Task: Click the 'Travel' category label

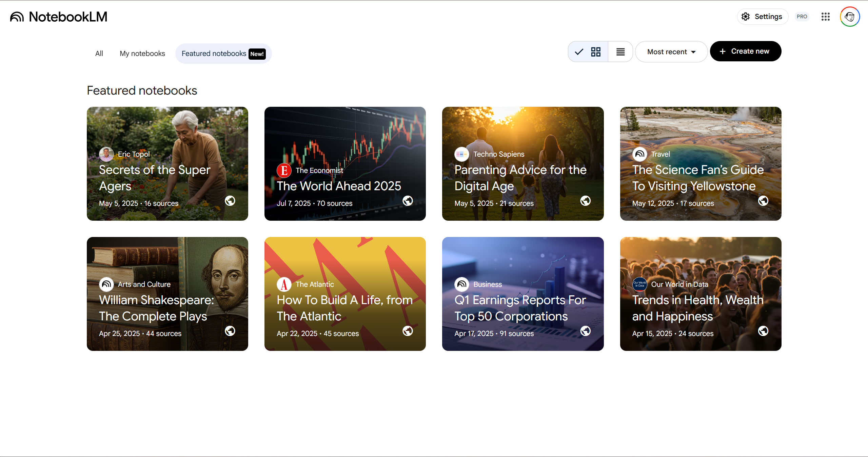Action: tap(660, 154)
